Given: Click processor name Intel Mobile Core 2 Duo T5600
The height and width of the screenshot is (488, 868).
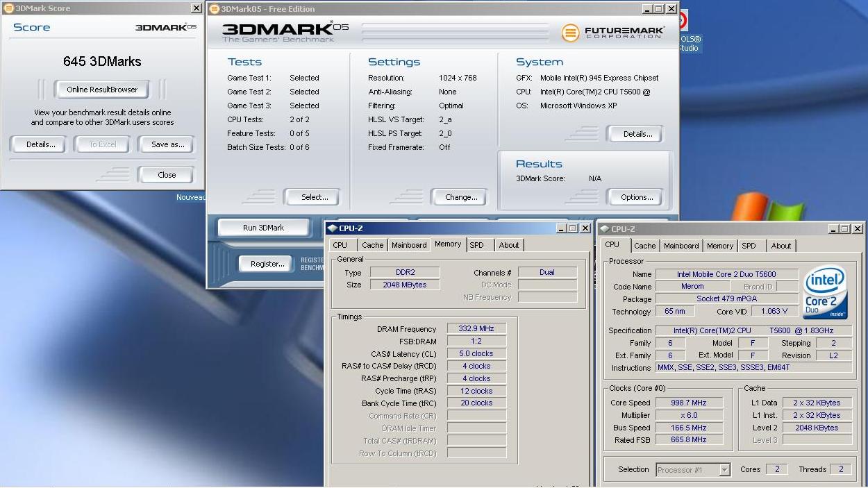Looking at the screenshot, I should tap(726, 274).
